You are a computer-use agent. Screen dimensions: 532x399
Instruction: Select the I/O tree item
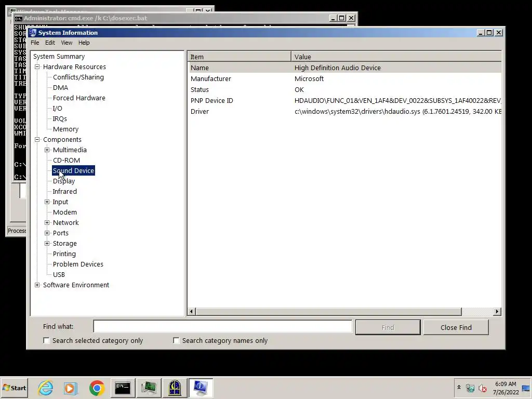point(57,109)
